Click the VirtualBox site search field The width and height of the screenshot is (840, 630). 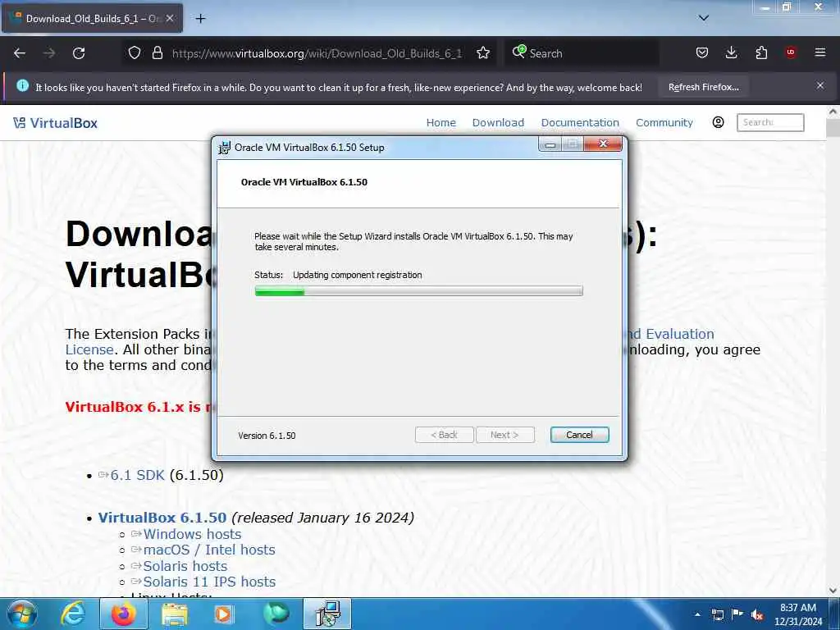click(x=770, y=122)
